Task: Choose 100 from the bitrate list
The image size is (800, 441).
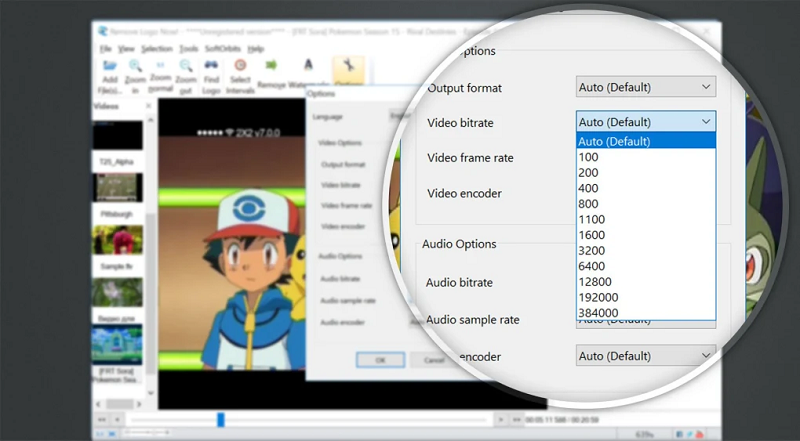Action: point(646,157)
